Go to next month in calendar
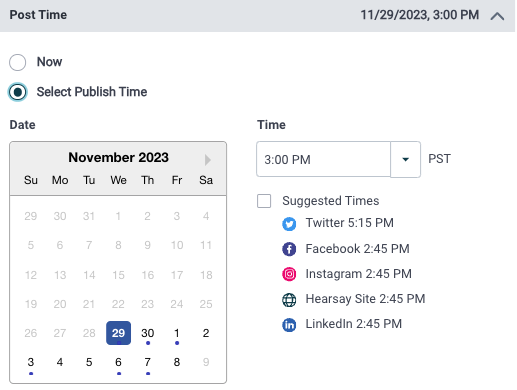The image size is (517, 390). pos(208,160)
